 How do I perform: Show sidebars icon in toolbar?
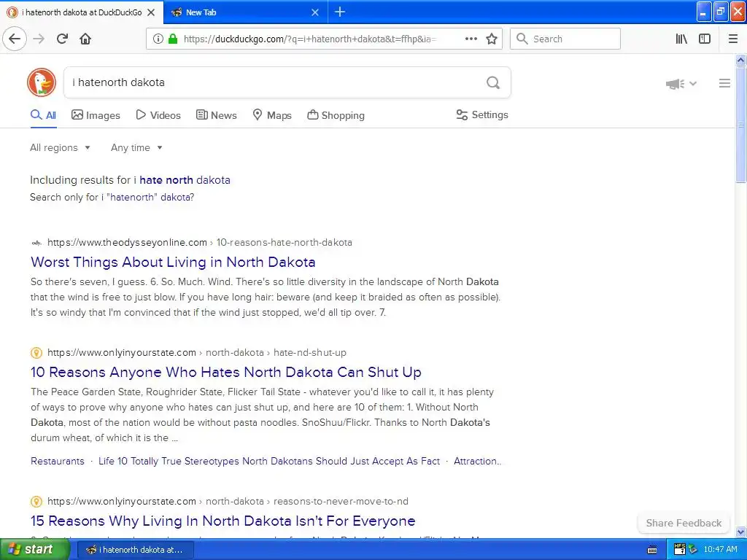(x=705, y=39)
